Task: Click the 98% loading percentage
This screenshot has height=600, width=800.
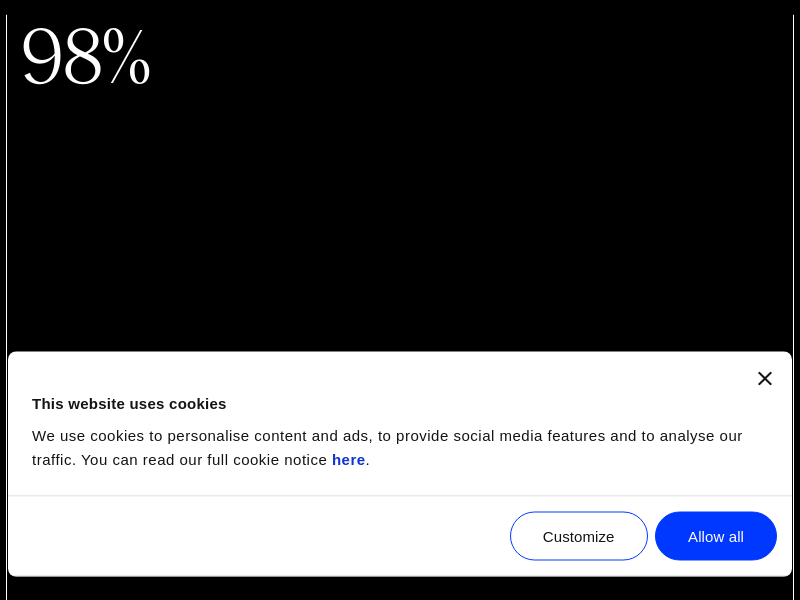Action: [86, 58]
